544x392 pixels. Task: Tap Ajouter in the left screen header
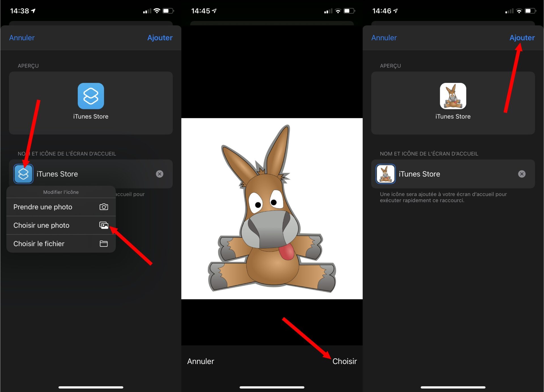pyautogui.click(x=160, y=38)
